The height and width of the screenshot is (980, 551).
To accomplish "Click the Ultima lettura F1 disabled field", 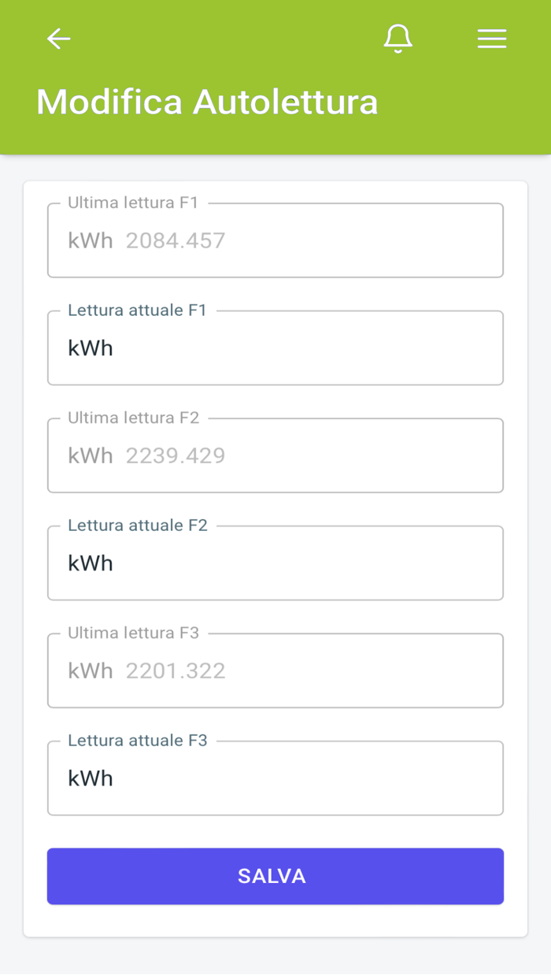I will [354, 241].
